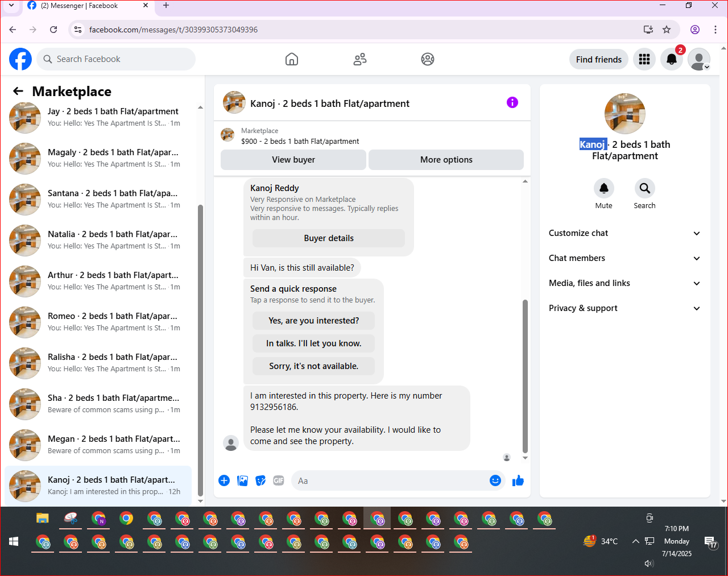Open File Explorer from taskbar
Viewport: 728px width, 576px height.
tap(43, 518)
